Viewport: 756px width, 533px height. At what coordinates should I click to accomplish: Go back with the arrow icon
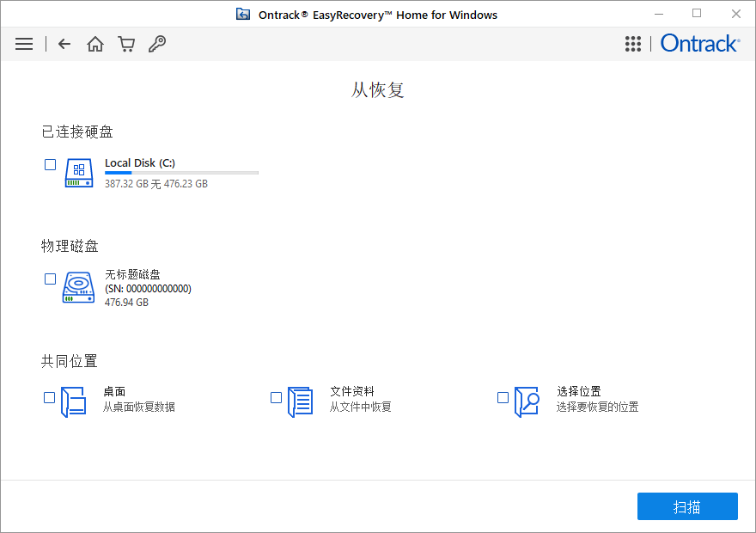click(x=64, y=44)
